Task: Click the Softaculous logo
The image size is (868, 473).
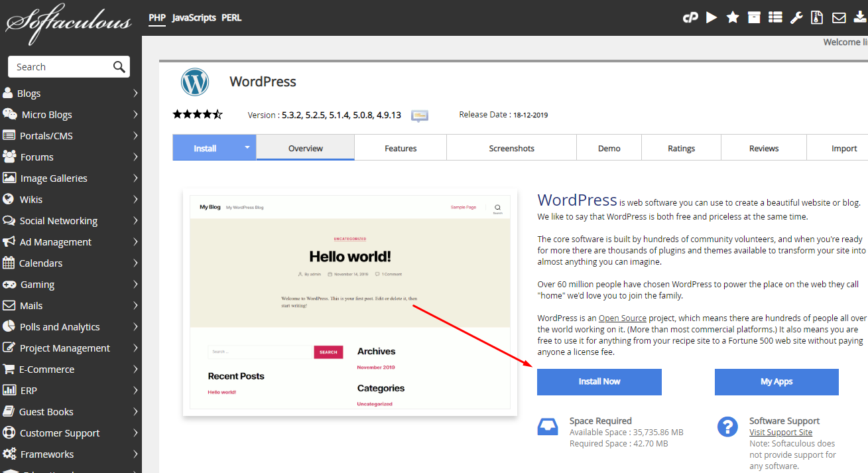Action: click(x=69, y=24)
